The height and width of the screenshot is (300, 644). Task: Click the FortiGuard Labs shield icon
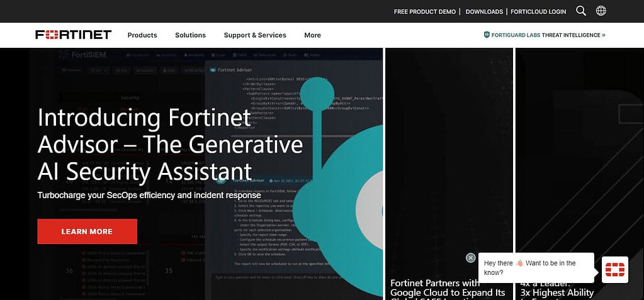point(487,35)
